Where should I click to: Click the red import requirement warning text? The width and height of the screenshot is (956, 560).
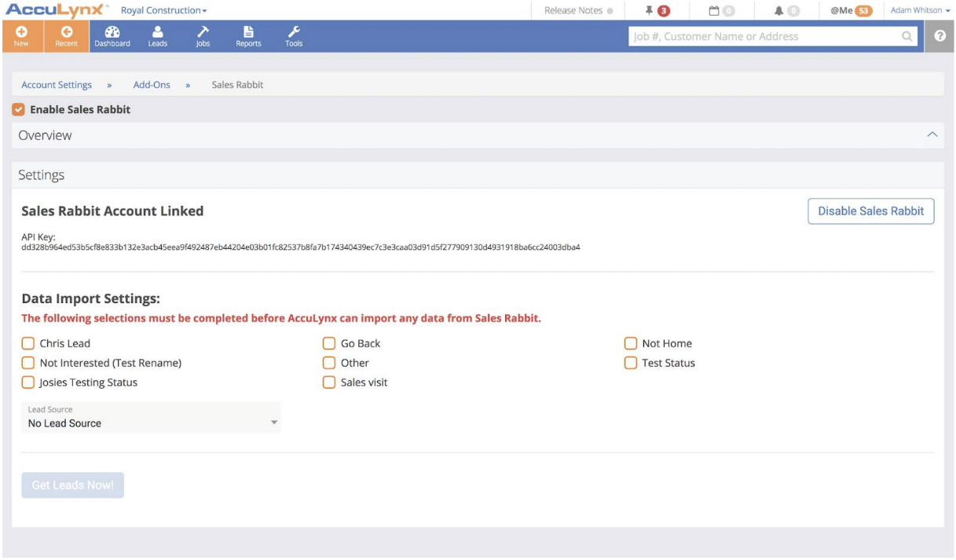(281, 319)
